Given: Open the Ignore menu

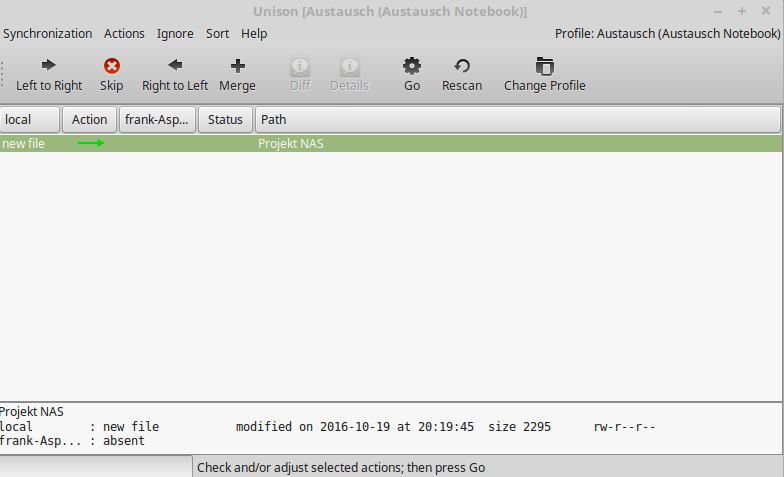Looking at the screenshot, I should click(175, 34).
